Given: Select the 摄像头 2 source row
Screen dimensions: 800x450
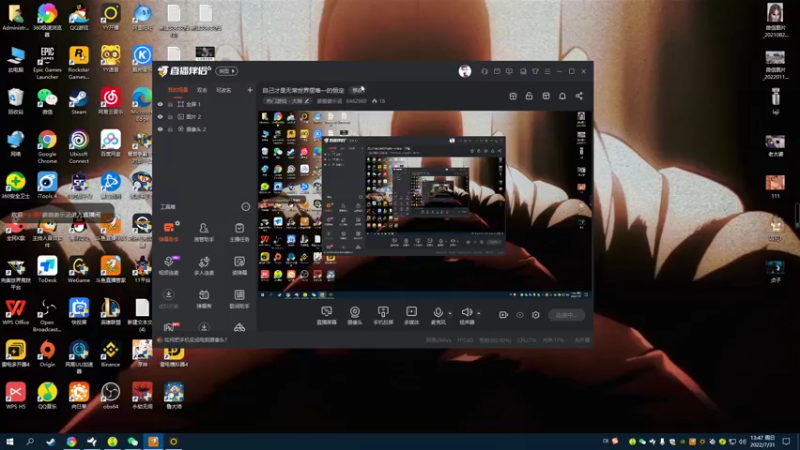Looking at the screenshot, I should 204,130.
